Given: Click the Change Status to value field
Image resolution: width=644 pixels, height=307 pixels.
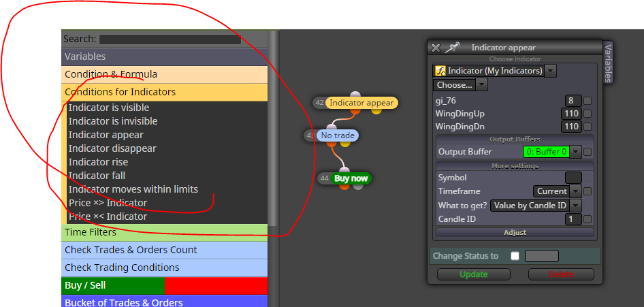Looking at the screenshot, I should 542,256.
